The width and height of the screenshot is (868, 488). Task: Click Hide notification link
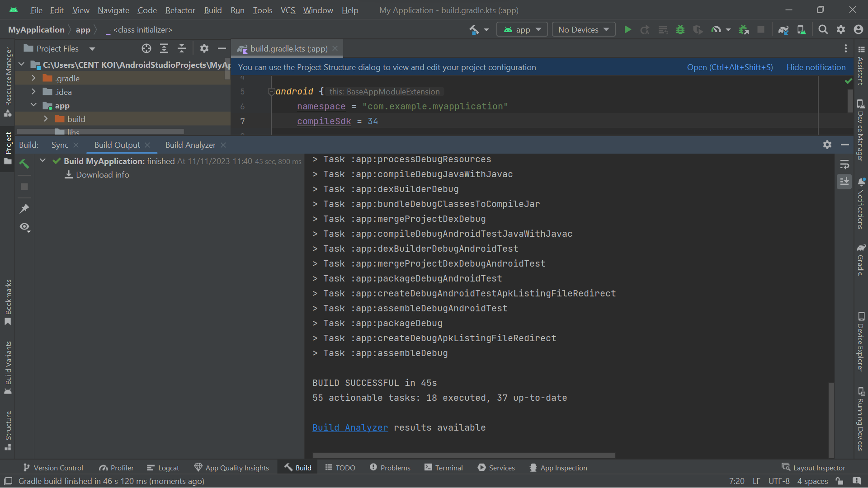tap(816, 67)
